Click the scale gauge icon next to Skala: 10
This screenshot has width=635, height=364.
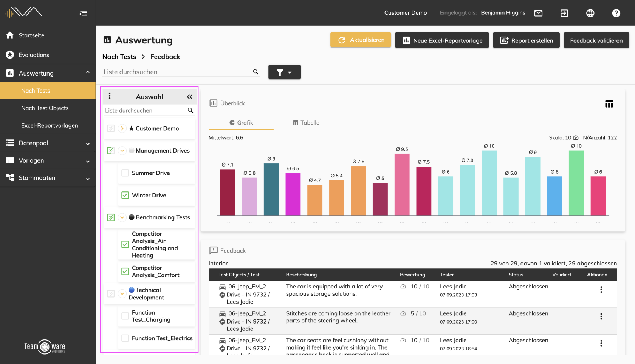click(x=576, y=137)
